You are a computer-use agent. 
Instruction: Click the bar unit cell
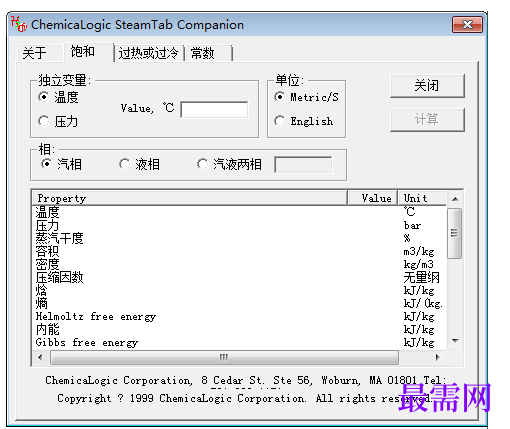point(412,225)
